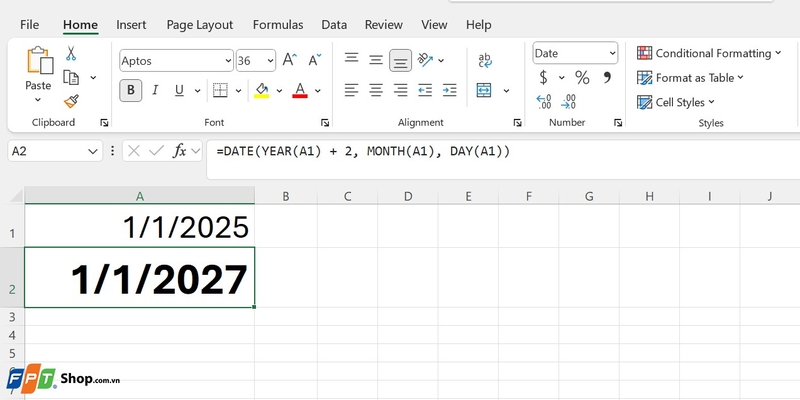Click the Paste clipboard icon
The image size is (800, 400).
coord(40,61)
